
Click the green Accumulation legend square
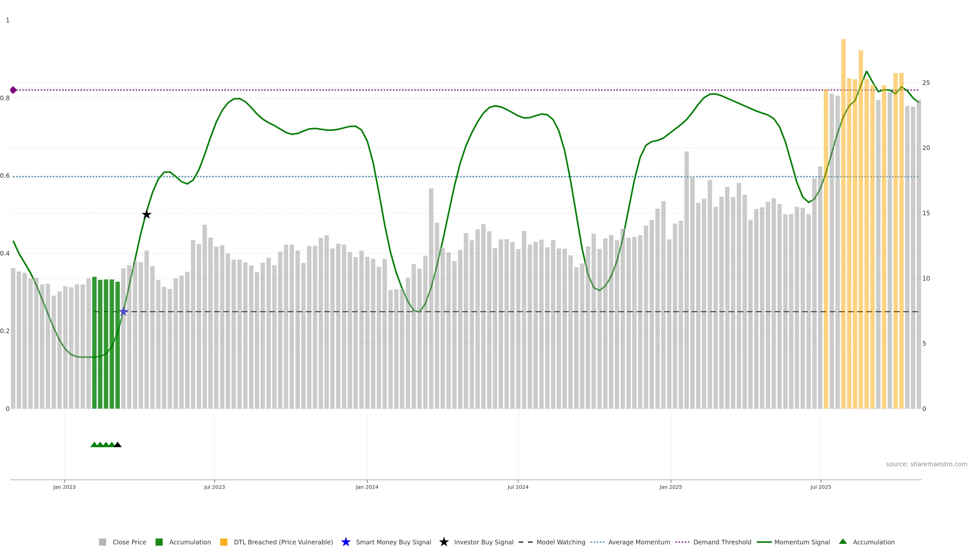(x=159, y=542)
